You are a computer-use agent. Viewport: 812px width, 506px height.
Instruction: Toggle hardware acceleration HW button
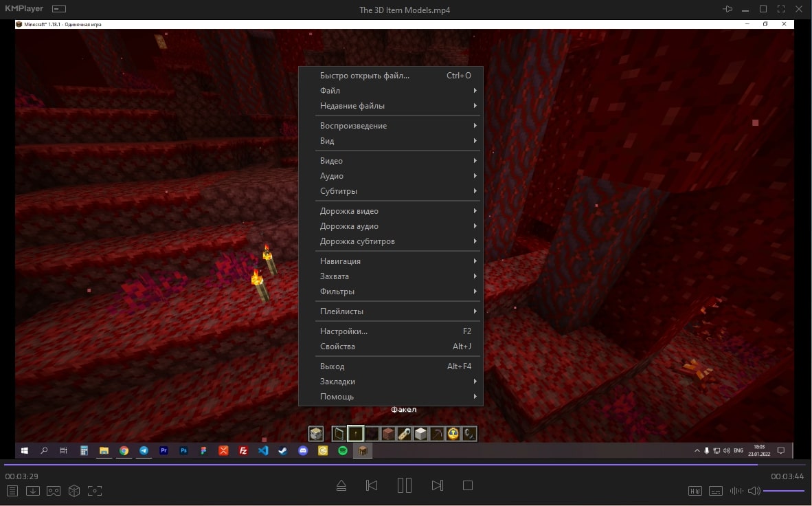pos(695,491)
